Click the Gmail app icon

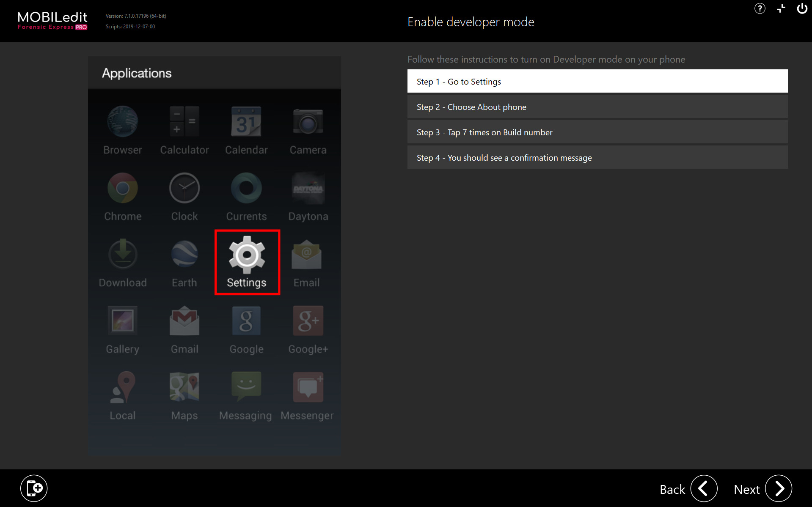pos(184,321)
